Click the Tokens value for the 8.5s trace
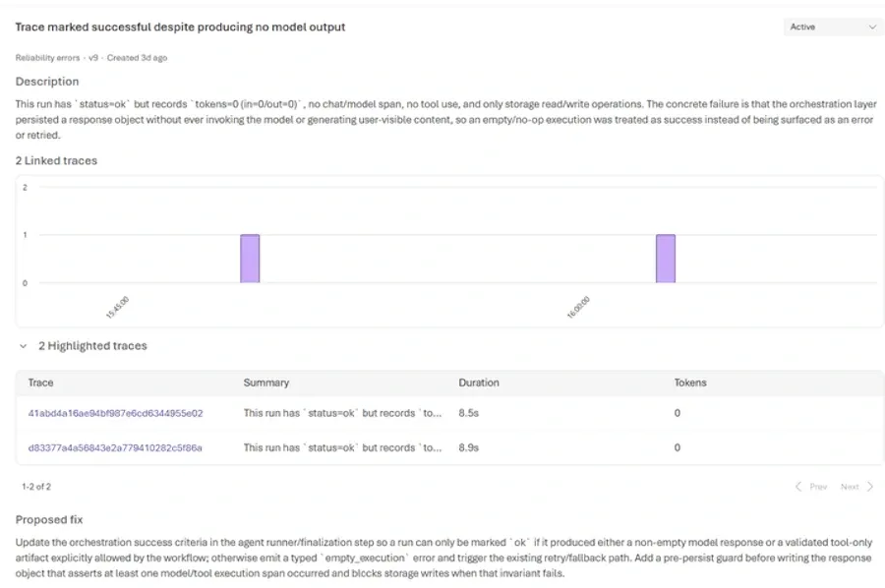The height and width of the screenshot is (588, 885). coord(678,413)
